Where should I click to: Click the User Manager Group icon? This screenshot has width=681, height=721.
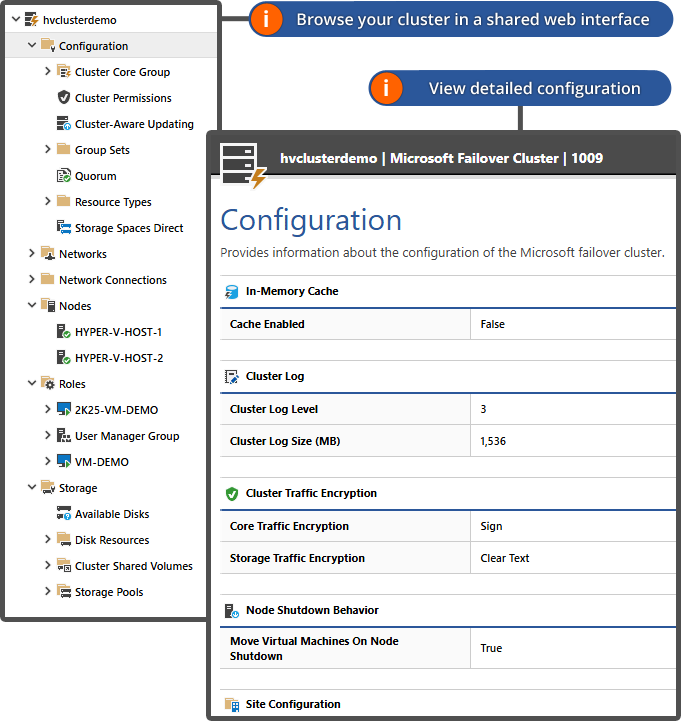coord(63,435)
